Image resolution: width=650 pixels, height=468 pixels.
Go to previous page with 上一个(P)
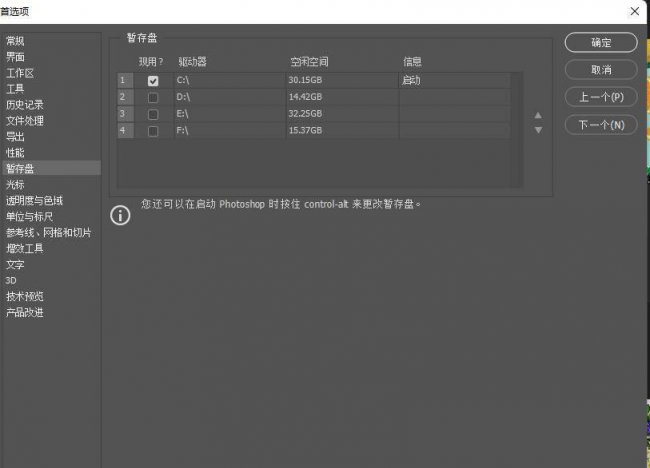click(x=601, y=97)
